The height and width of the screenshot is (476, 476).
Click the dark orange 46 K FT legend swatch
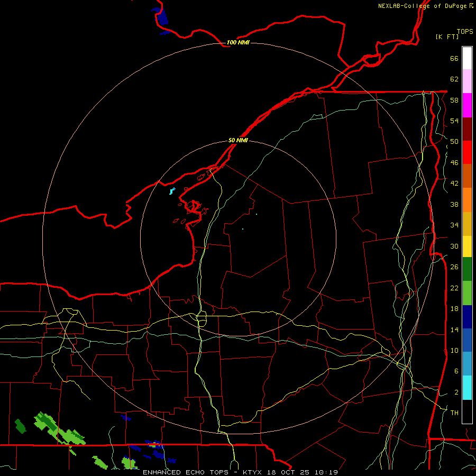pos(467,176)
